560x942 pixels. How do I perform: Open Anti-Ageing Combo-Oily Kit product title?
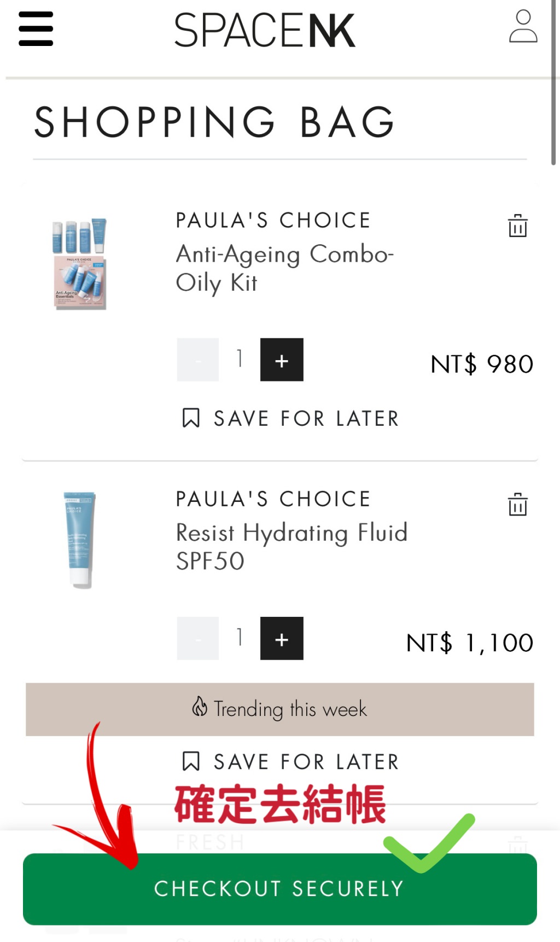284,268
